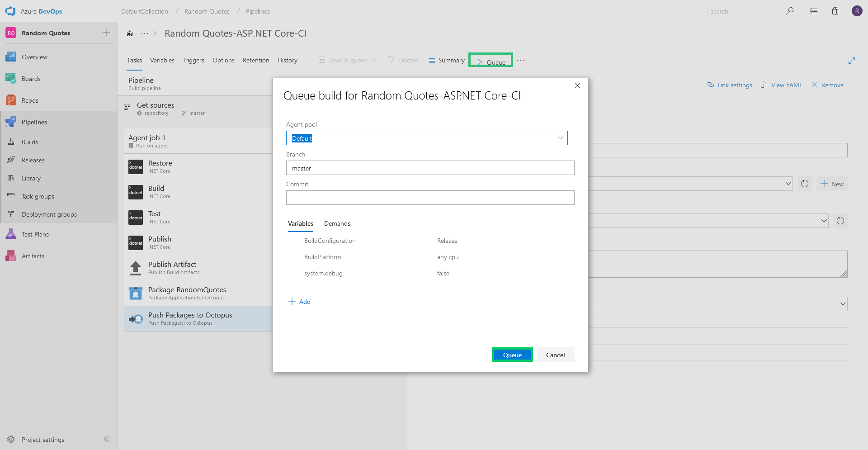Open the Triggers tab
The height and width of the screenshot is (450, 868).
click(193, 60)
